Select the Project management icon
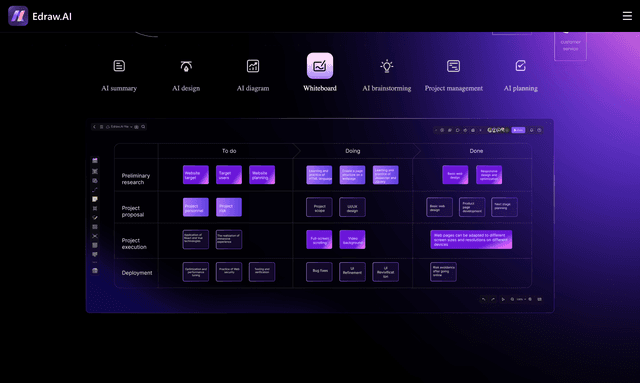 (453, 66)
